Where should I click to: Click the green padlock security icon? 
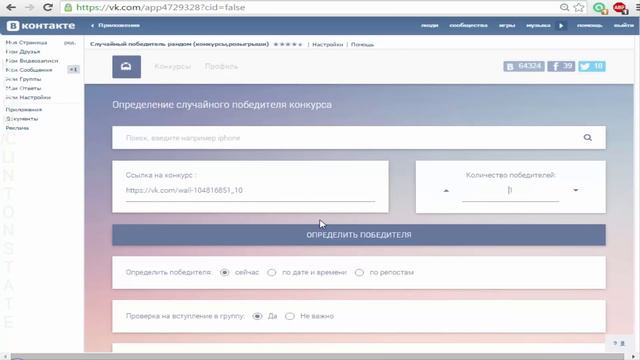coord(69,7)
